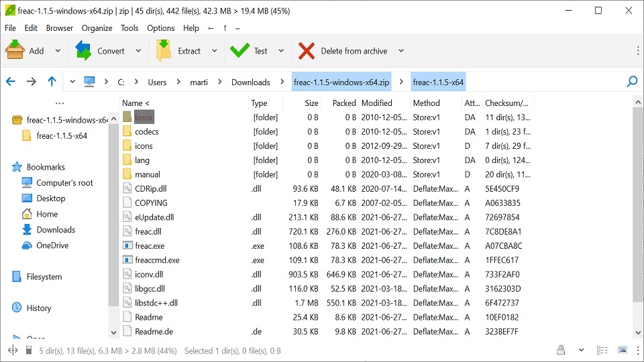Open the Desktop bookmark in the sidebar
This screenshot has width=644, height=362.
[x=51, y=198]
